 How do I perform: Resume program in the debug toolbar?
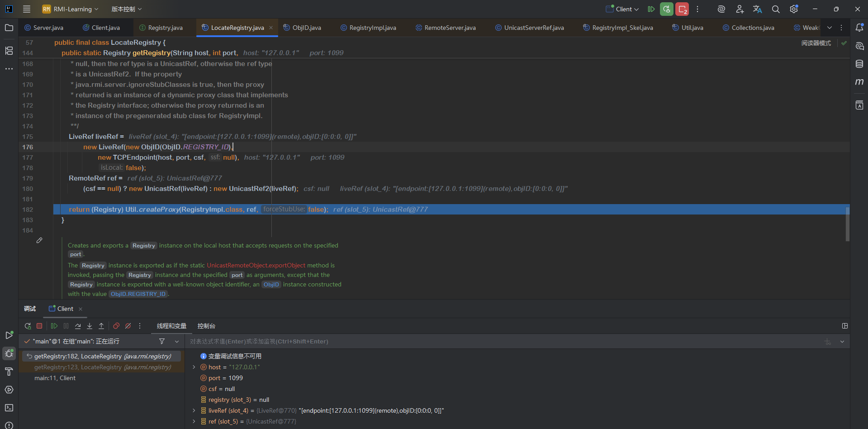54,326
